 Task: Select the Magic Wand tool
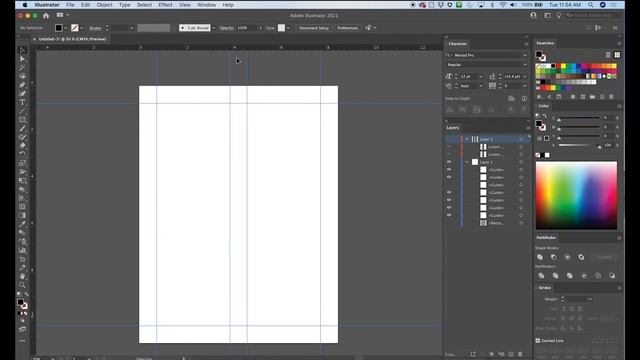(22, 67)
